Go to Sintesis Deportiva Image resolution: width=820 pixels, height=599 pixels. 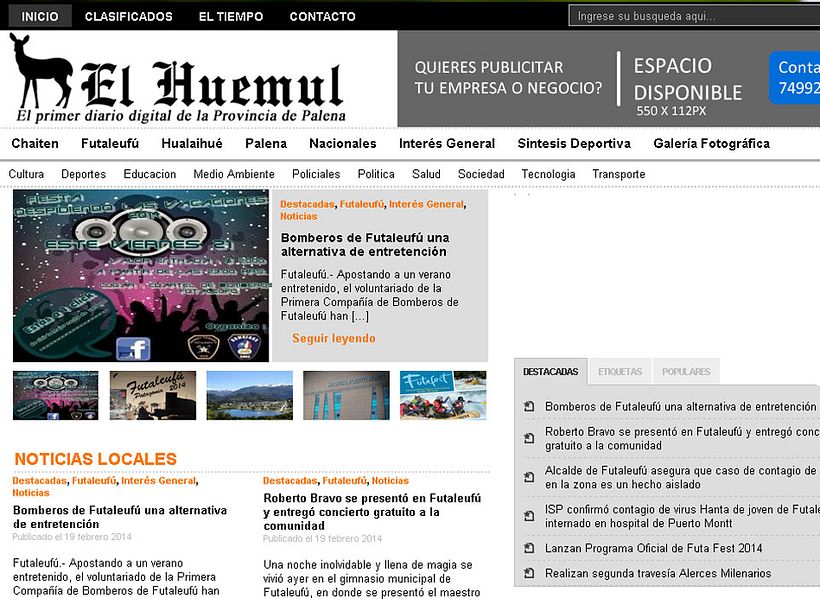point(574,143)
